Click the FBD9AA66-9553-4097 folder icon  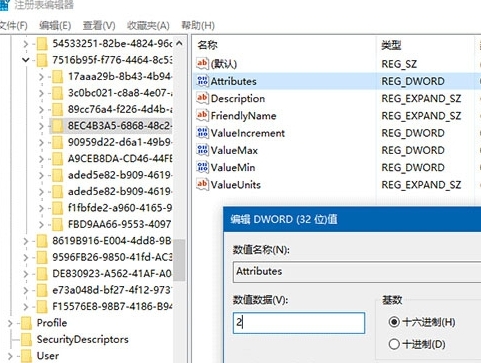(x=57, y=224)
